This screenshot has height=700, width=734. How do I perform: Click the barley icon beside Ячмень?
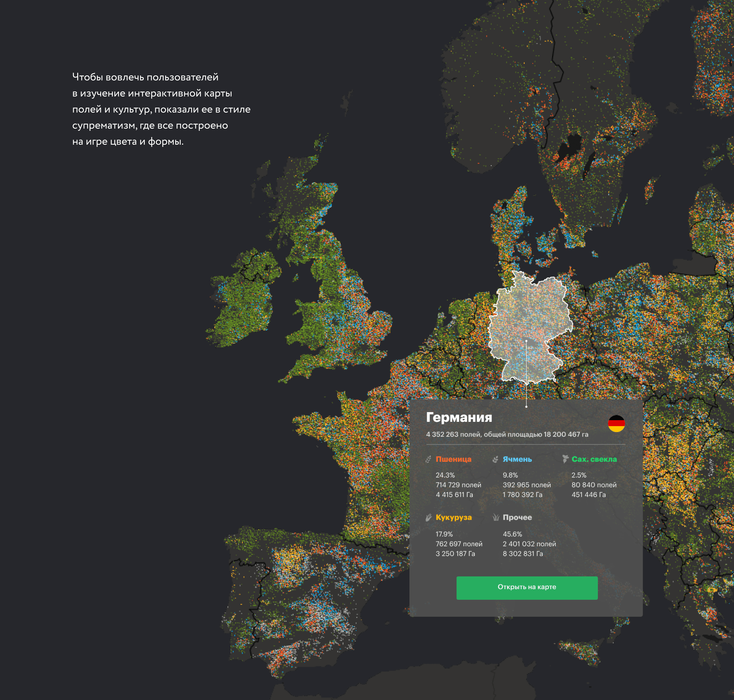495,459
